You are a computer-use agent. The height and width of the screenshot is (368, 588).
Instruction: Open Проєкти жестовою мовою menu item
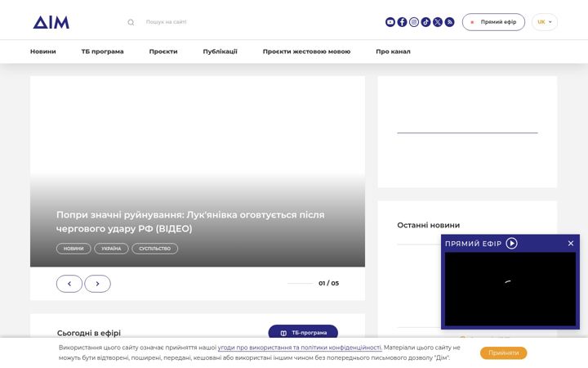click(306, 52)
